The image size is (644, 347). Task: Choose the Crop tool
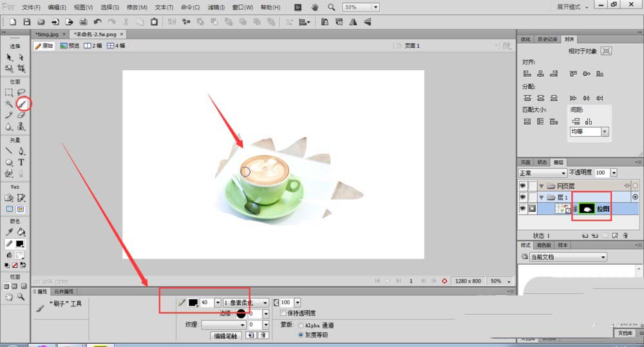21,68
